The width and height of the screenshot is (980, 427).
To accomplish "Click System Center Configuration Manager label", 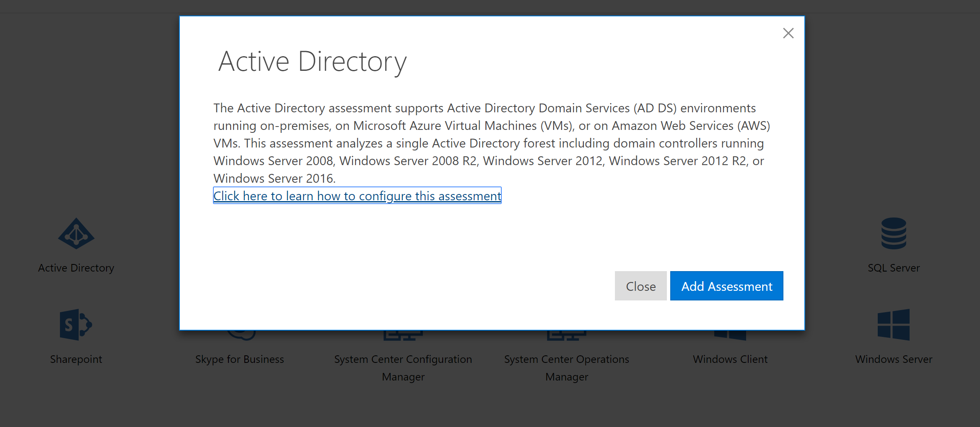I will coord(403,368).
